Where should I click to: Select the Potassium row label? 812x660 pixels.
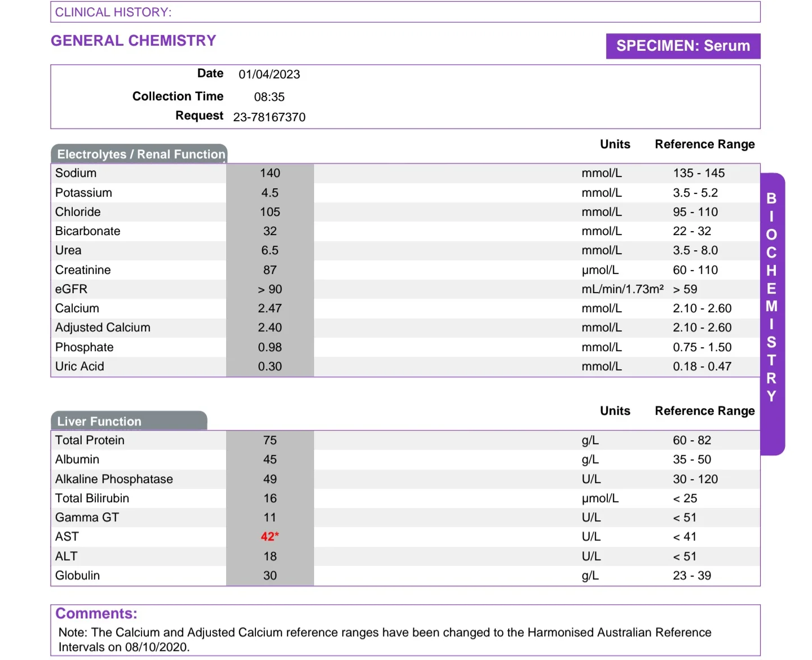83,193
